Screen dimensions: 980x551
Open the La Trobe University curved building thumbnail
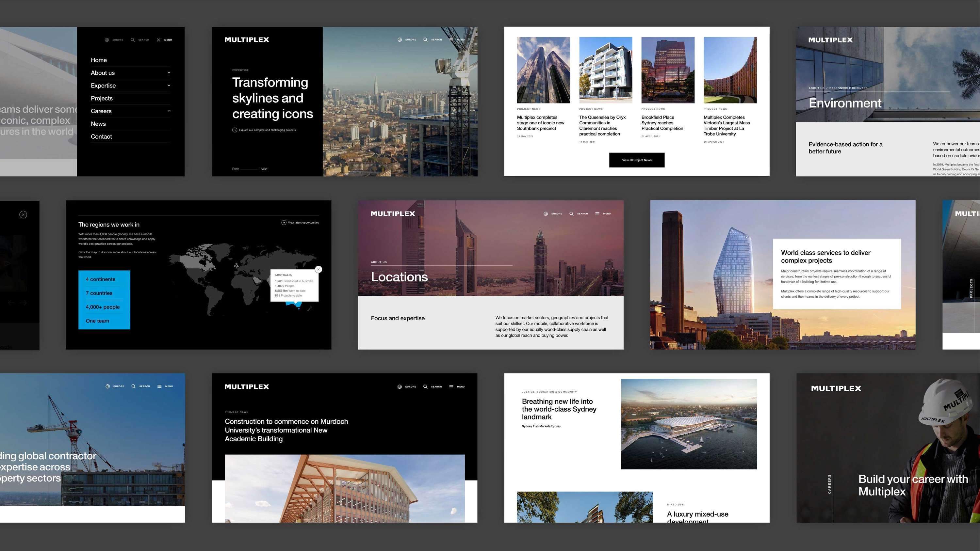730,70
